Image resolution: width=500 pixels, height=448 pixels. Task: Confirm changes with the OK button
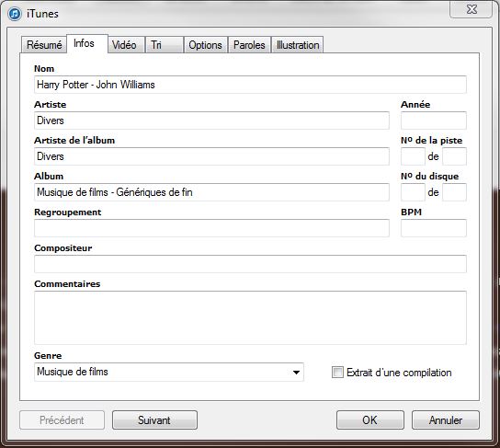(369, 419)
